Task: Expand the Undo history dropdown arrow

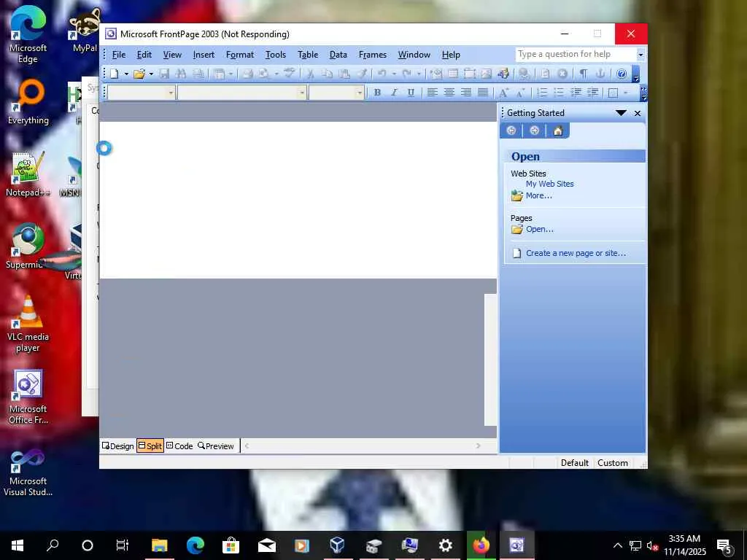Action: pyautogui.click(x=394, y=74)
